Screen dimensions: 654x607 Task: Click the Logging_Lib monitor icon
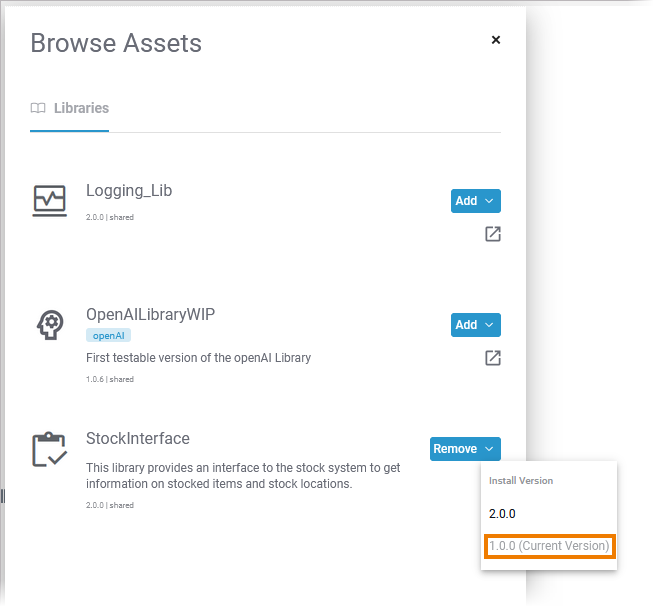[49, 200]
